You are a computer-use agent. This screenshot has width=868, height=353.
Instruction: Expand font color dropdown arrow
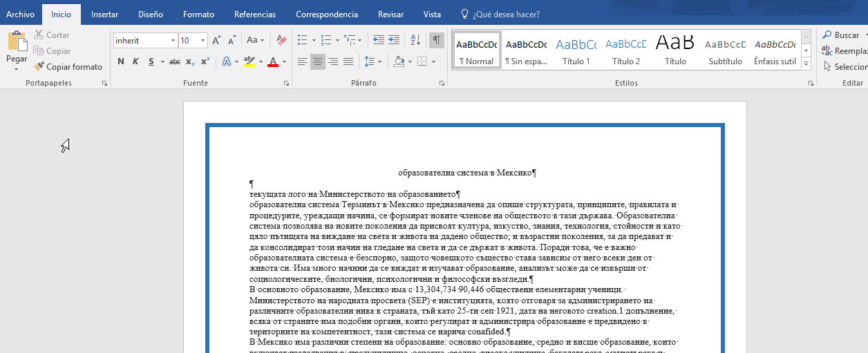coord(284,61)
